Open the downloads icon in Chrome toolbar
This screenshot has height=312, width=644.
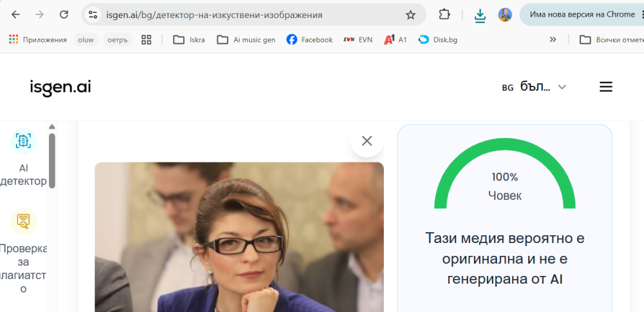point(480,15)
